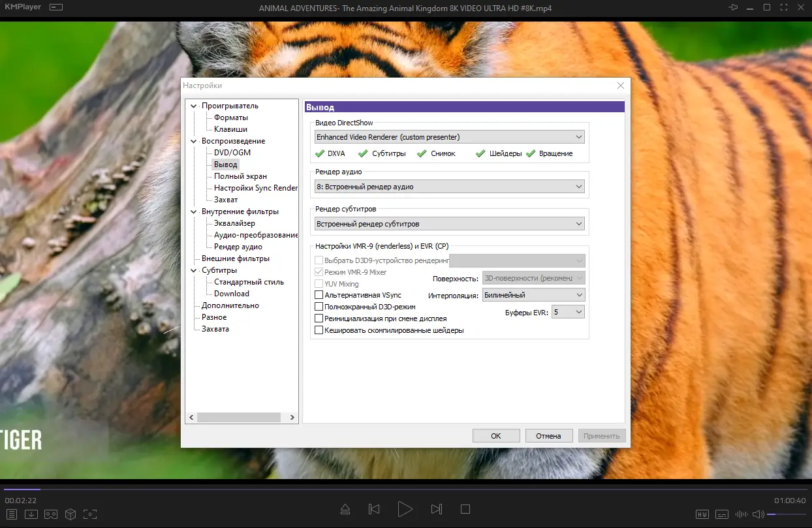Click the compact mode icon beside KMPlayer logo
The image size is (812, 528).
[x=56, y=7]
